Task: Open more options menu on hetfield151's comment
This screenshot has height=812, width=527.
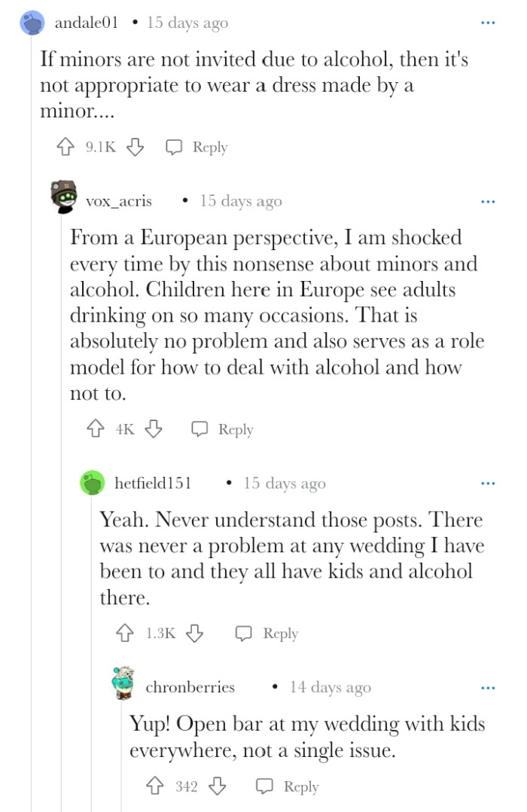Action: point(488,483)
